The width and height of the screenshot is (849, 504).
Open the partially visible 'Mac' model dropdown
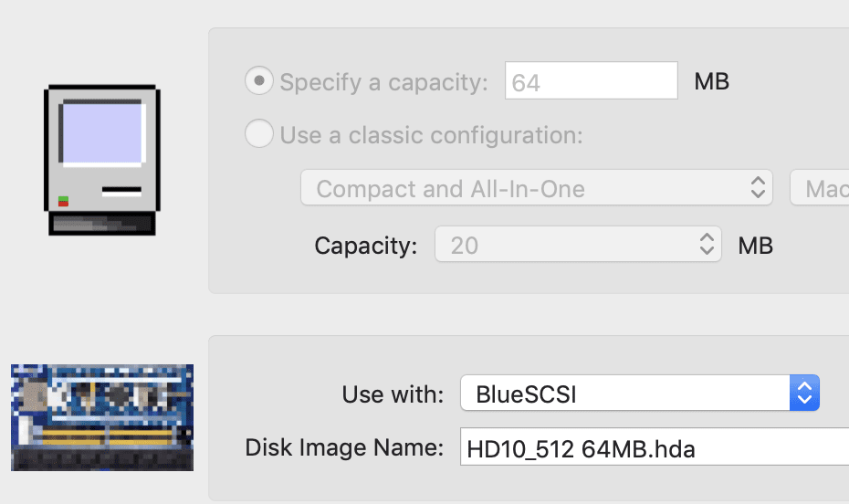(x=820, y=189)
